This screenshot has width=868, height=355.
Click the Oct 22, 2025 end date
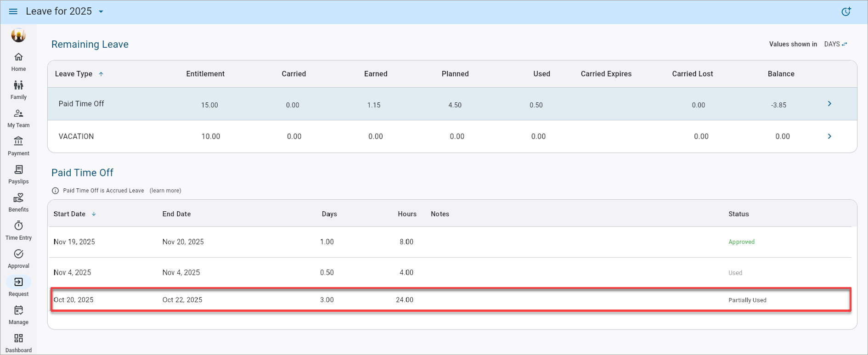click(x=182, y=300)
